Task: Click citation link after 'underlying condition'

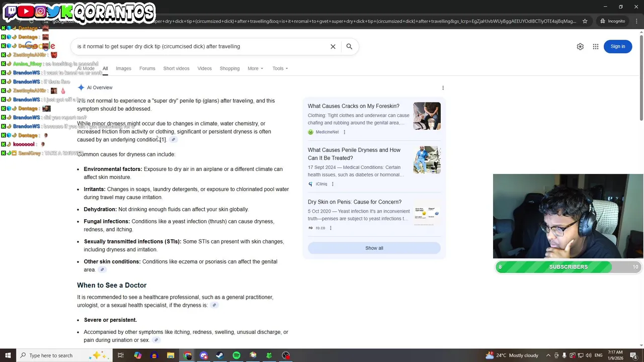Action: point(173,140)
